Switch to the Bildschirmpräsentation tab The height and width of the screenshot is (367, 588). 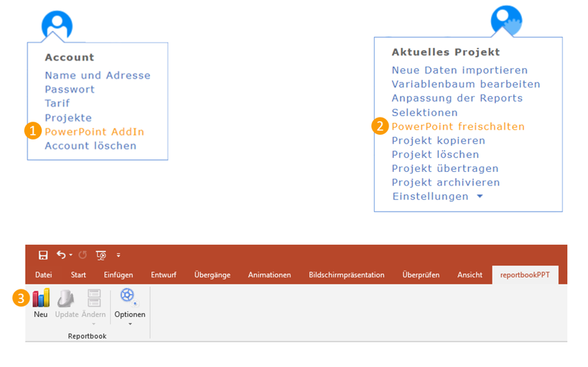(x=347, y=275)
